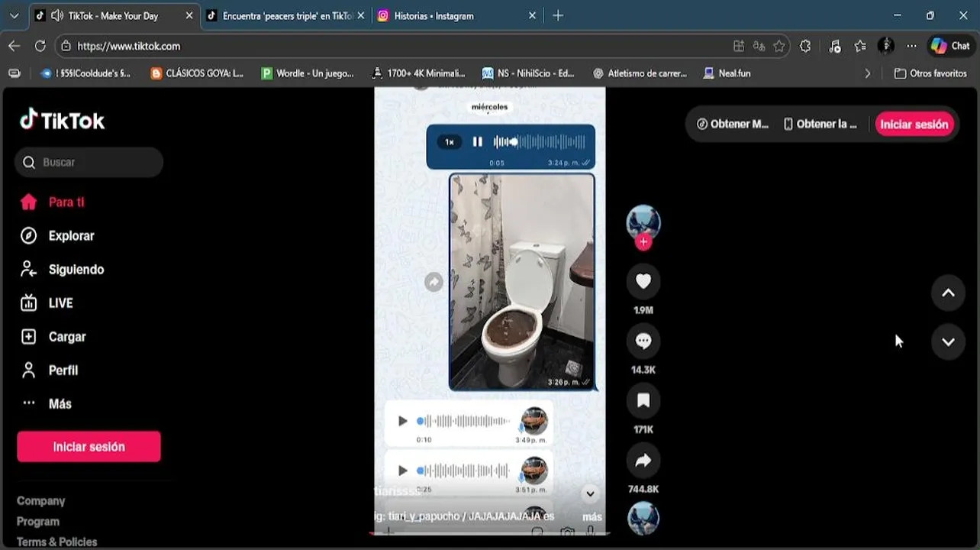Open Neal.fun bookmark
This screenshot has width=980, height=550.
pyautogui.click(x=727, y=73)
